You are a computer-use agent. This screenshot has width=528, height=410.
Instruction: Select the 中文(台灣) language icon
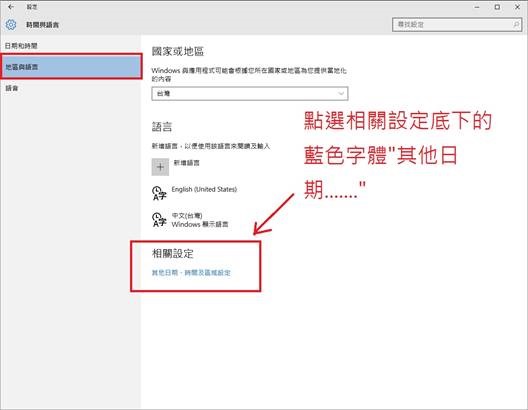[x=159, y=219]
